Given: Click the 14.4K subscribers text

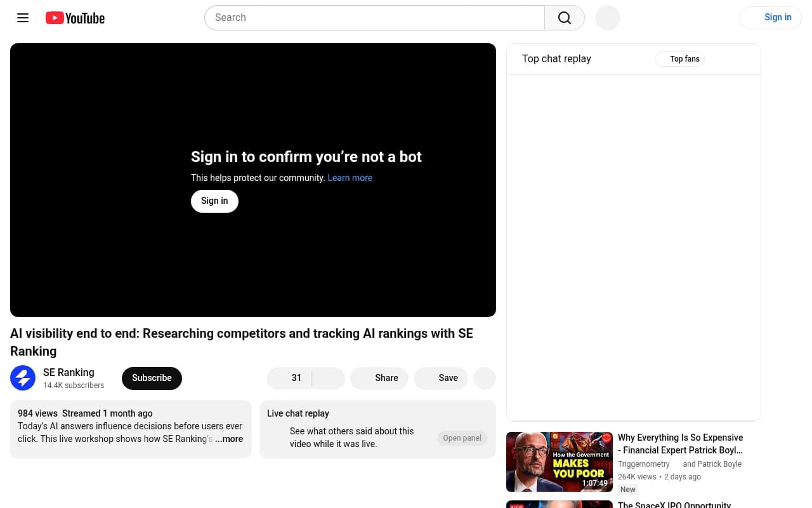Looking at the screenshot, I should [74, 385].
